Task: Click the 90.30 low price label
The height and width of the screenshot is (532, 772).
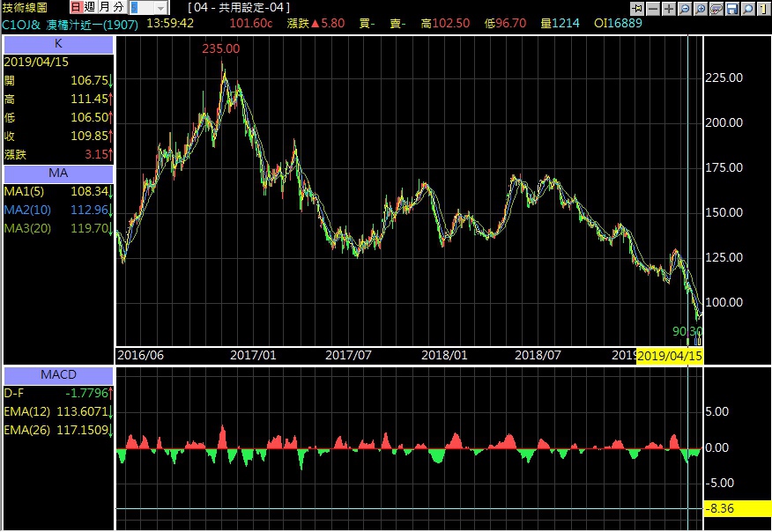Action: tap(687, 331)
